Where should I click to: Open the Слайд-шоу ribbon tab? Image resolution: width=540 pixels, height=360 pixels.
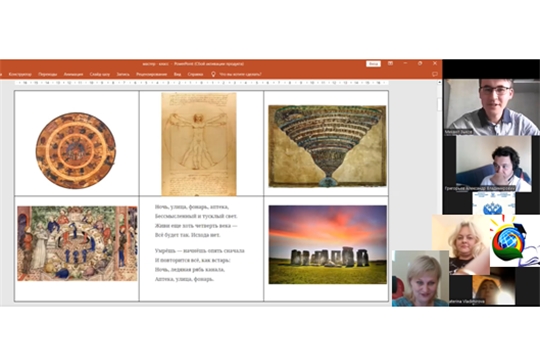click(100, 74)
